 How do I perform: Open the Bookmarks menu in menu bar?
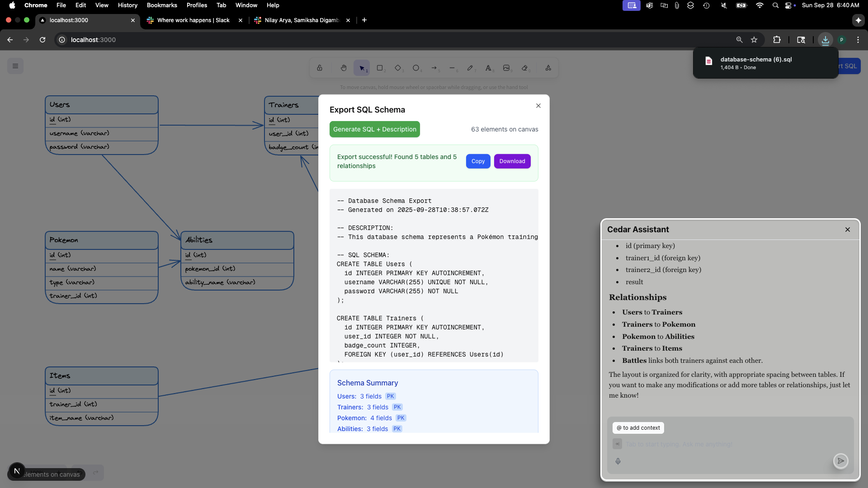click(162, 5)
